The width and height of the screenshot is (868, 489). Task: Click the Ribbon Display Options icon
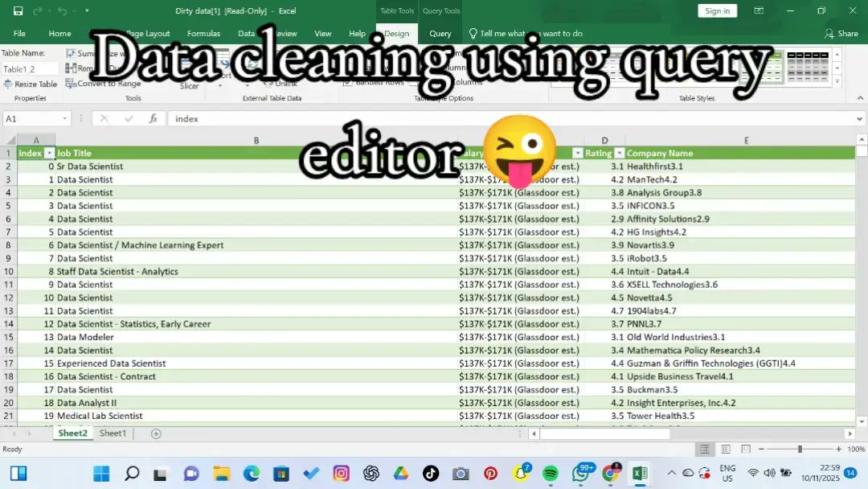pos(759,10)
